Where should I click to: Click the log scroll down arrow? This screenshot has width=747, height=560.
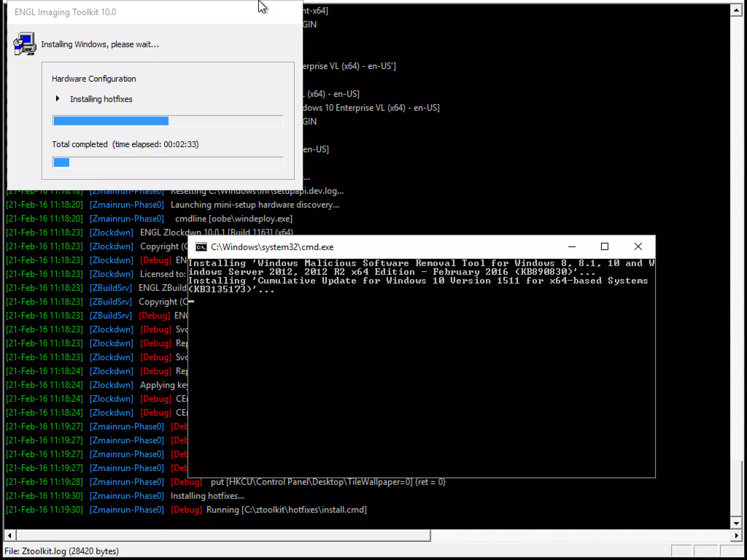(x=736, y=524)
